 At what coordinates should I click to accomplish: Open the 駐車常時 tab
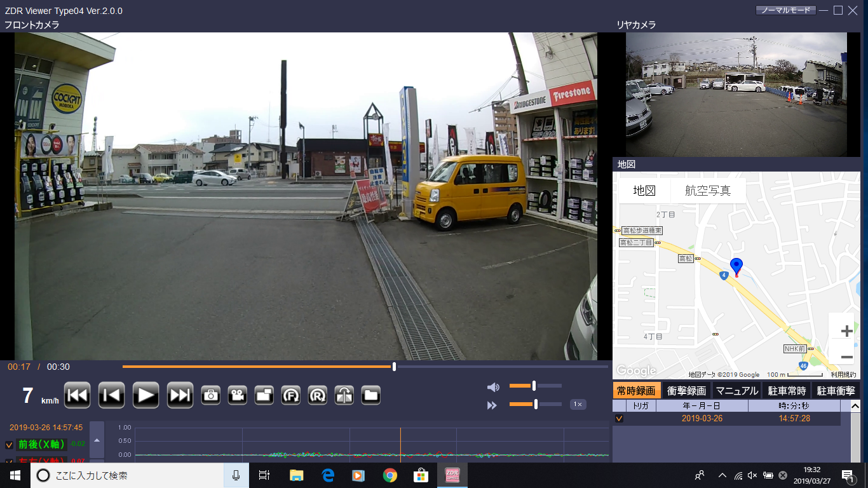point(786,391)
